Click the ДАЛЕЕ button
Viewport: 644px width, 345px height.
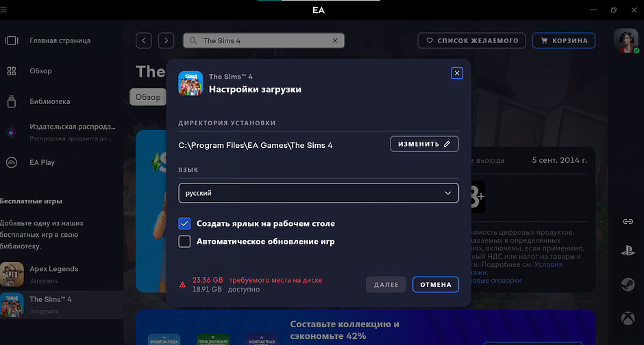(386, 285)
